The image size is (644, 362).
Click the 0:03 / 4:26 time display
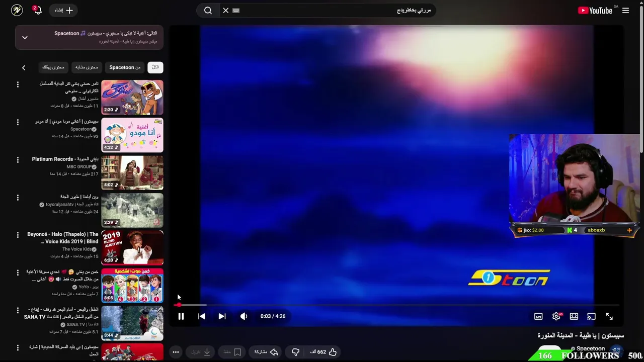(273, 316)
